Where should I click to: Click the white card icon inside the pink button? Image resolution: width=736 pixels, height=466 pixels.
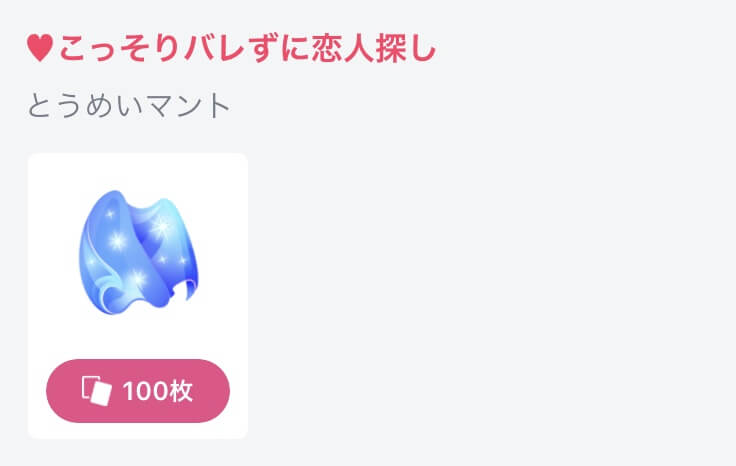pyautogui.click(x=97, y=390)
